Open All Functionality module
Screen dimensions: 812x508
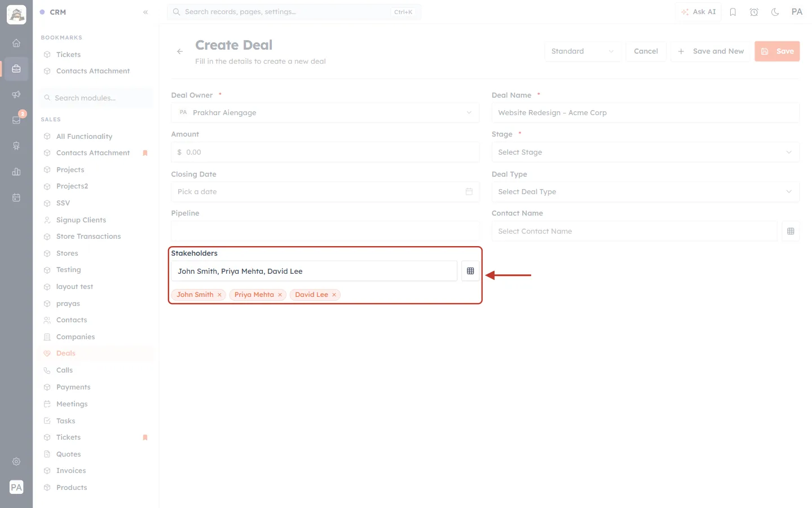coord(84,137)
